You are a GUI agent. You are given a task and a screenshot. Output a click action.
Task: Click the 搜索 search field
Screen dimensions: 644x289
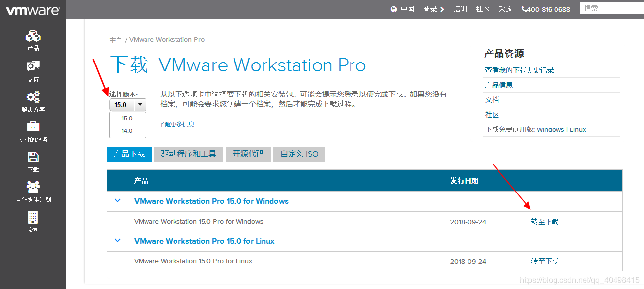[x=612, y=8]
